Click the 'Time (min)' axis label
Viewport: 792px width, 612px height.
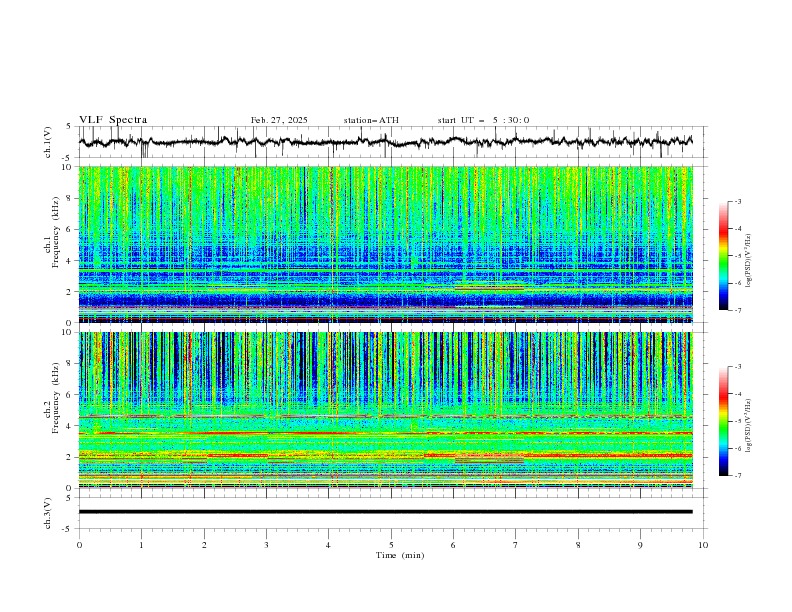400,555
